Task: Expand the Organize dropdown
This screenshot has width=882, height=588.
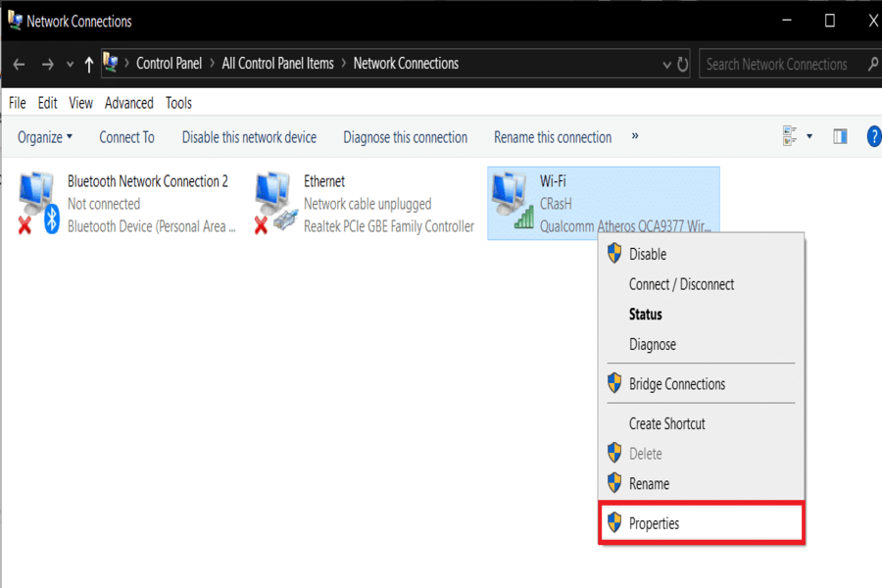Action: click(45, 137)
